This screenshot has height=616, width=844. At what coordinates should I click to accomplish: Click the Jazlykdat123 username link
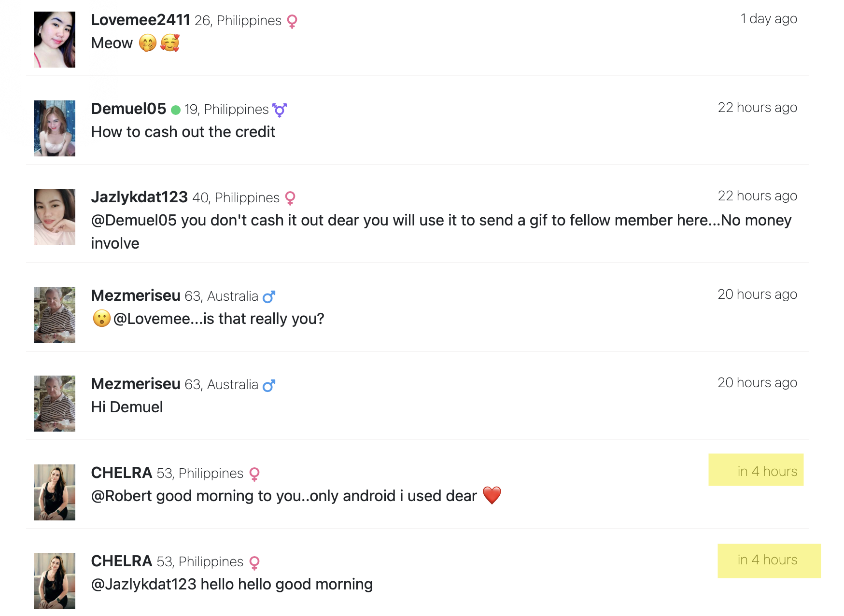coord(139,197)
